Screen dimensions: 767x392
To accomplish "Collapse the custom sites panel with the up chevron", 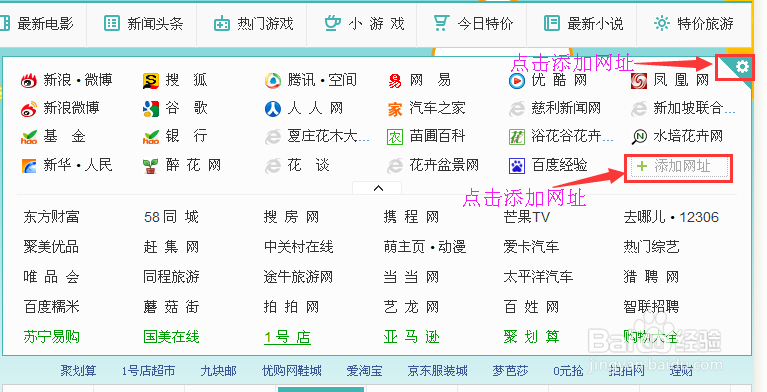I will coord(378,188).
